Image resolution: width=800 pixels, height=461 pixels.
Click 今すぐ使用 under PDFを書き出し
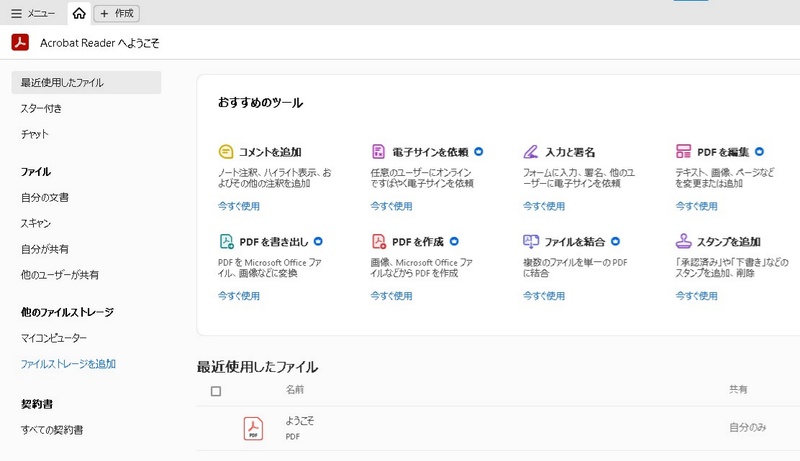(239, 296)
